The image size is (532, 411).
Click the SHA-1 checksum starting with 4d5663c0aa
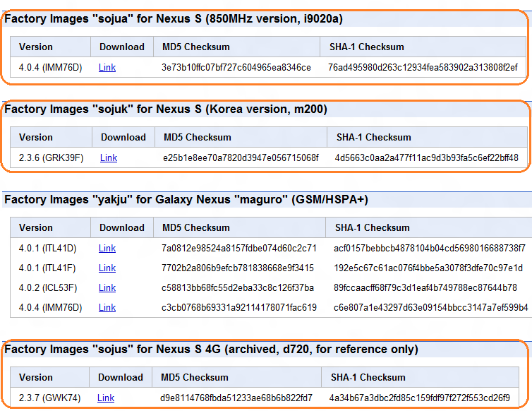click(x=426, y=157)
